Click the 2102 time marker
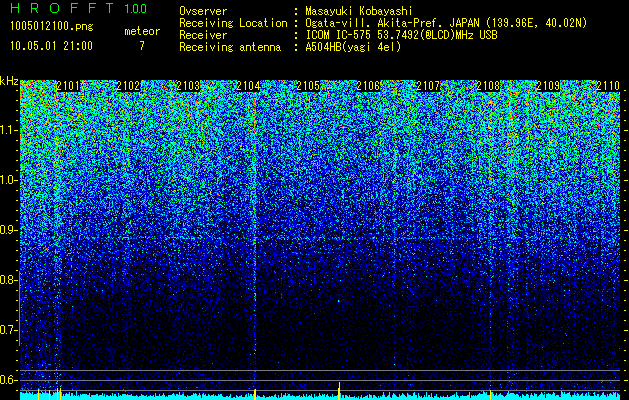629x400 pixels. 128,86
